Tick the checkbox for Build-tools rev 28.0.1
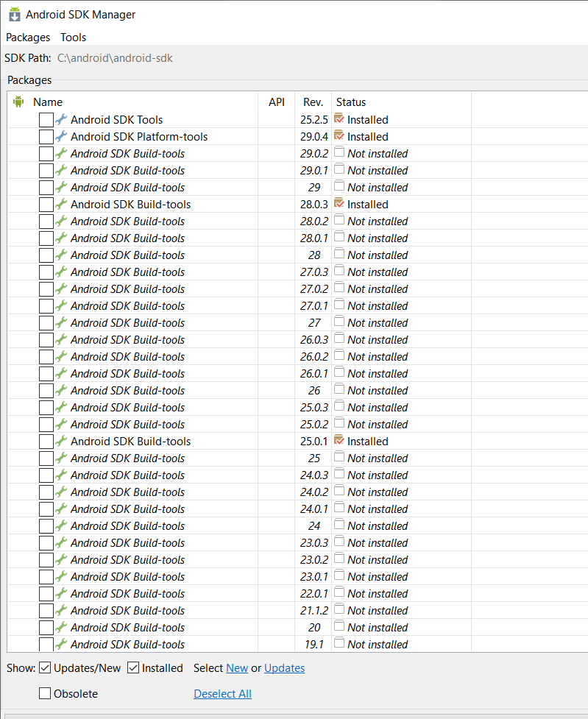 46,238
